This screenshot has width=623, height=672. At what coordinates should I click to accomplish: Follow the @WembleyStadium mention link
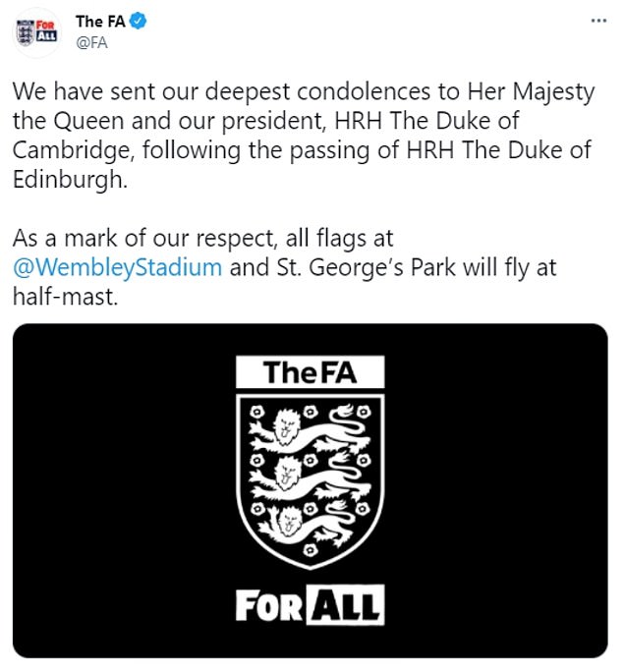coord(117,267)
